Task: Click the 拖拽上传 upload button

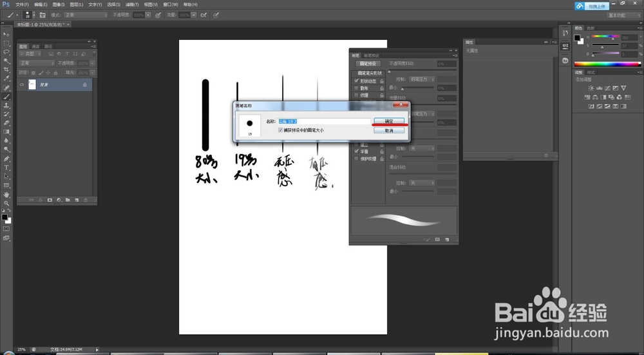Action: coord(591,6)
